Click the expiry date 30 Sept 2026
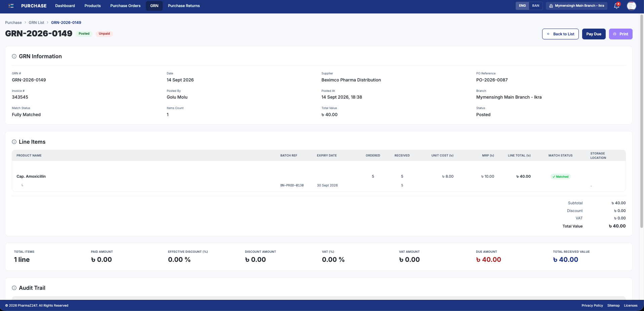This screenshot has height=311, width=644. coord(327,185)
